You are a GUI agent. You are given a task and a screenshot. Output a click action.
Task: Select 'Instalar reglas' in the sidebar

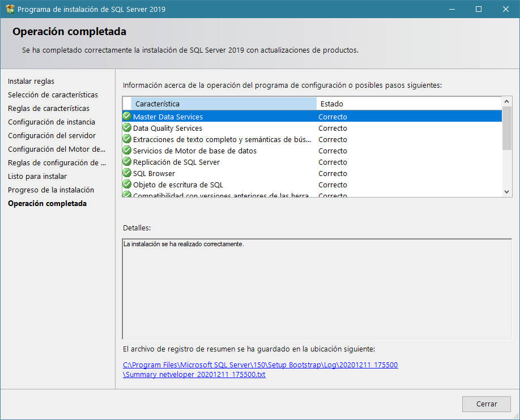(31, 81)
